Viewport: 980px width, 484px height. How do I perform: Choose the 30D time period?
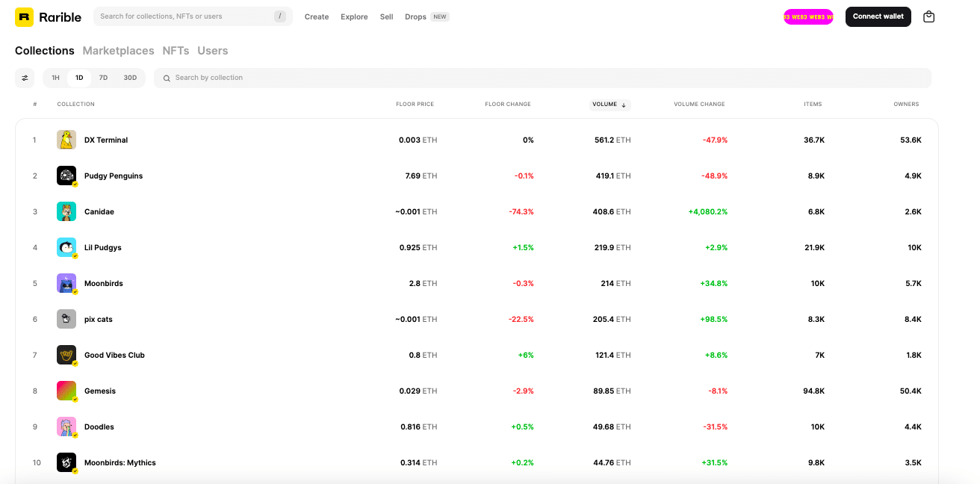point(130,78)
